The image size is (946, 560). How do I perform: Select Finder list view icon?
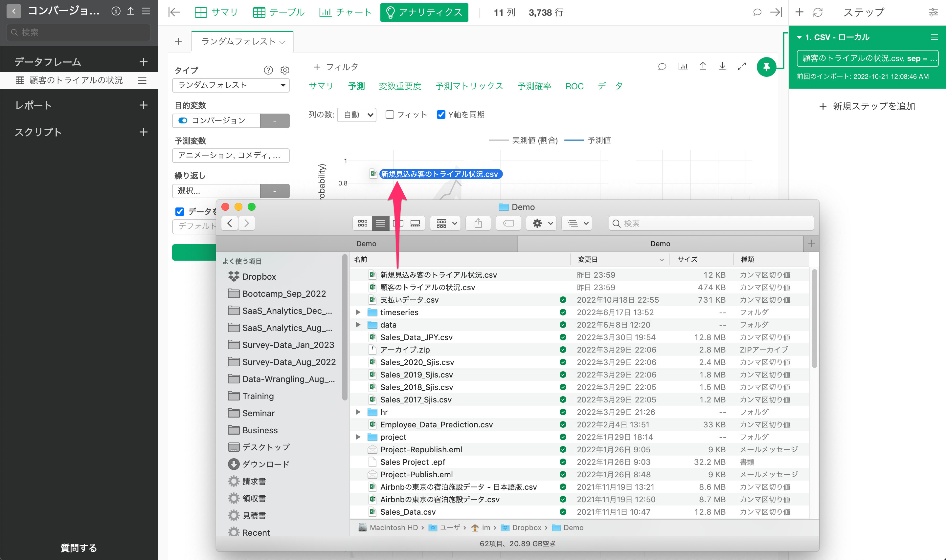[380, 224]
